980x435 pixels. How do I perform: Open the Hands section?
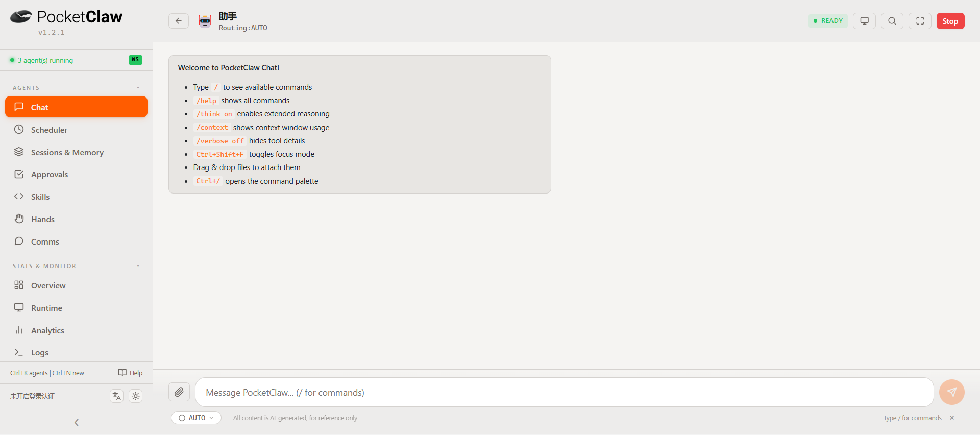pos(76,219)
